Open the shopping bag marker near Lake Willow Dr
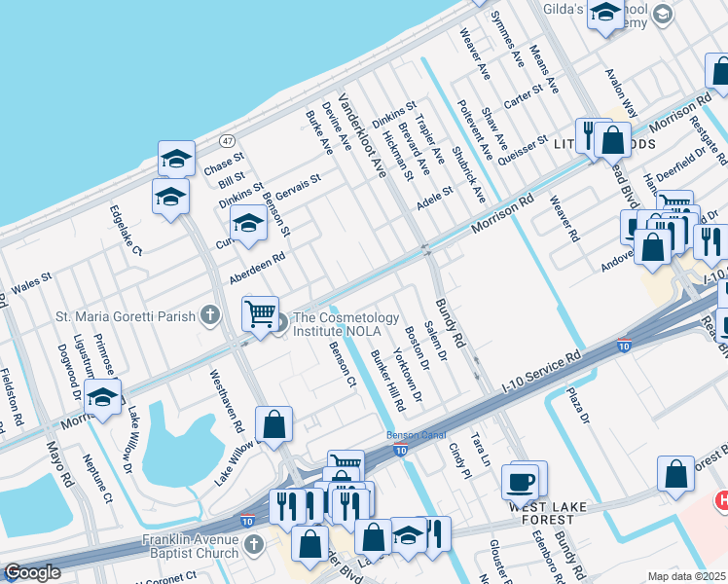This screenshot has height=584, width=728. (x=273, y=425)
